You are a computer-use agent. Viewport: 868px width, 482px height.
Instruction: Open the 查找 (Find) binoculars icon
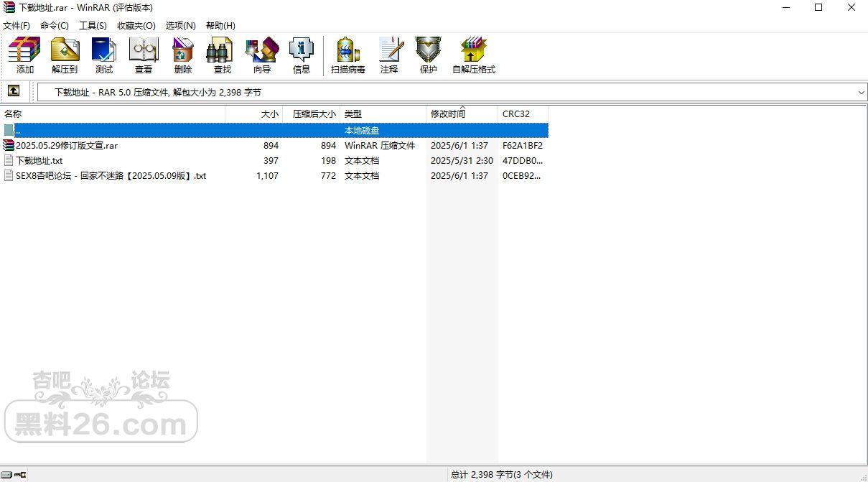[223, 56]
